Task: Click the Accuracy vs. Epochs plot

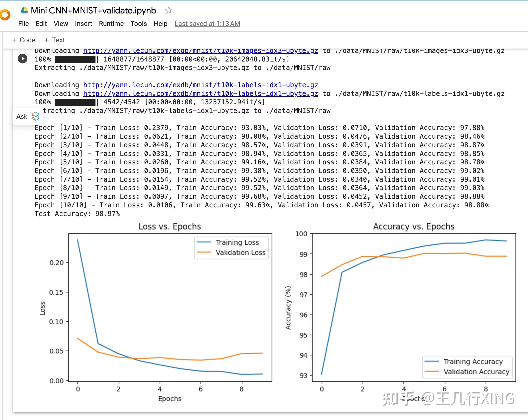Action: (x=414, y=307)
